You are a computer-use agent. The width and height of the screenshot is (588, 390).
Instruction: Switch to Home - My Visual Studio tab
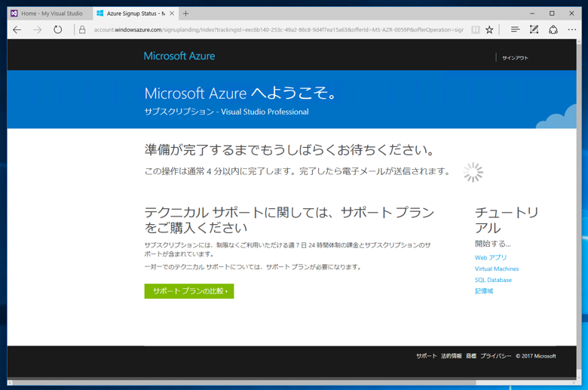pos(50,14)
